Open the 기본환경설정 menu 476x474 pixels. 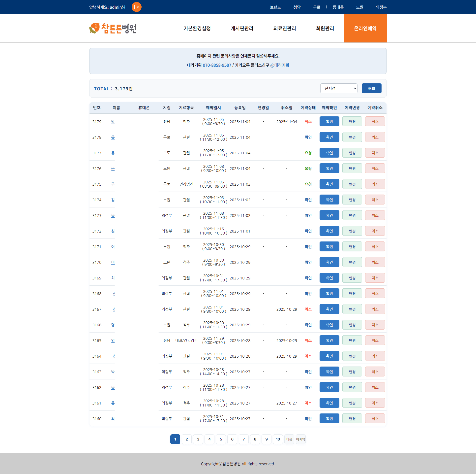[x=197, y=28]
